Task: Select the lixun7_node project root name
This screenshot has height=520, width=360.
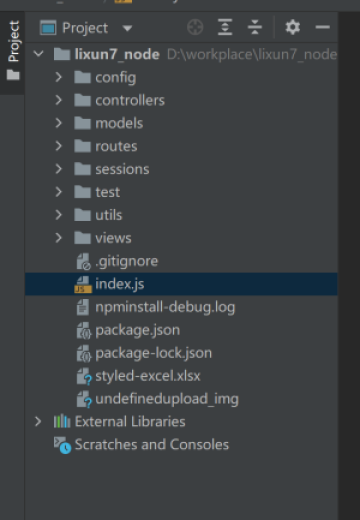Action: point(117,54)
